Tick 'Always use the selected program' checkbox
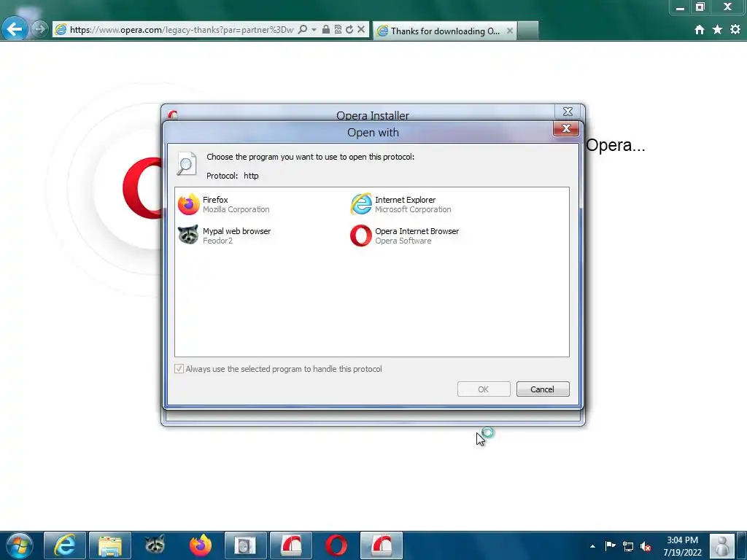The image size is (747, 560). [179, 368]
